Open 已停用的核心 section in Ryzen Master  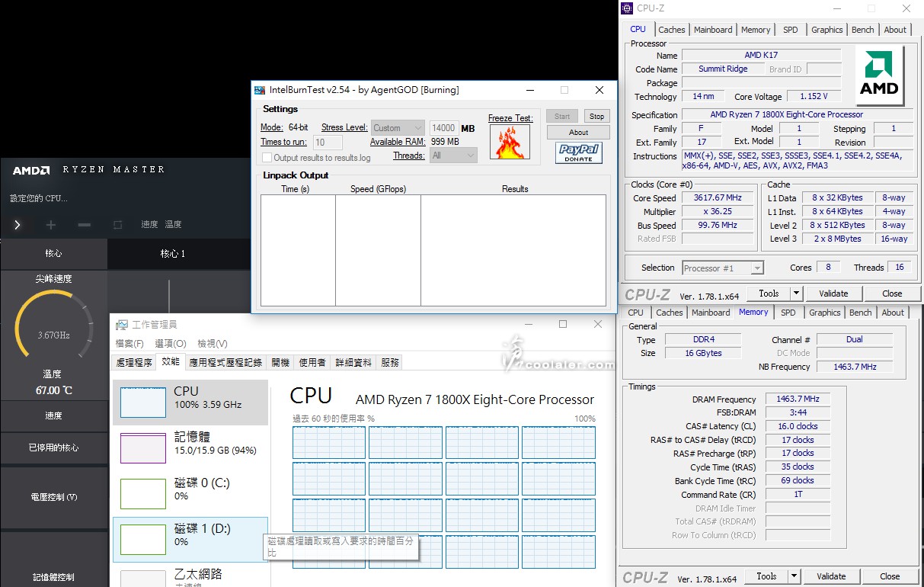(x=53, y=448)
